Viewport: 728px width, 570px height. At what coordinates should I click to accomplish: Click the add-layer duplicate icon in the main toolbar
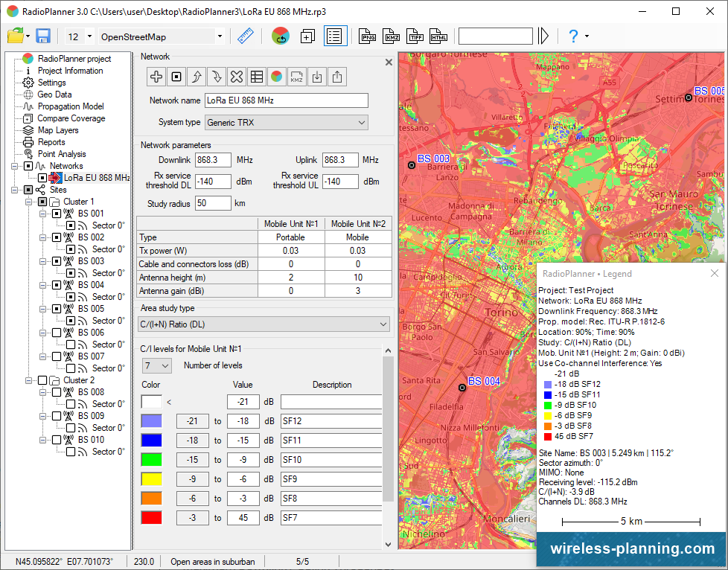point(307,36)
